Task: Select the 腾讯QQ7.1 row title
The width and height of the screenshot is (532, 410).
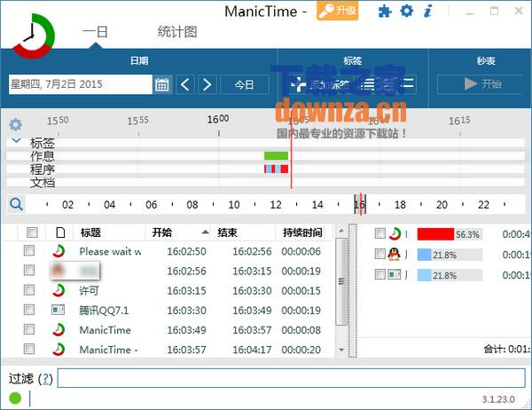Action: click(104, 310)
